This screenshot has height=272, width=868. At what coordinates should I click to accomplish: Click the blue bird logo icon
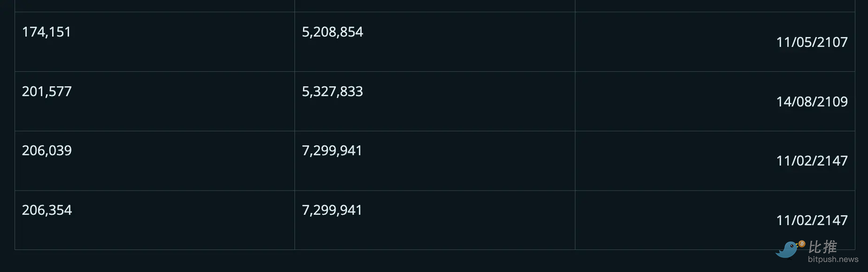(x=787, y=250)
